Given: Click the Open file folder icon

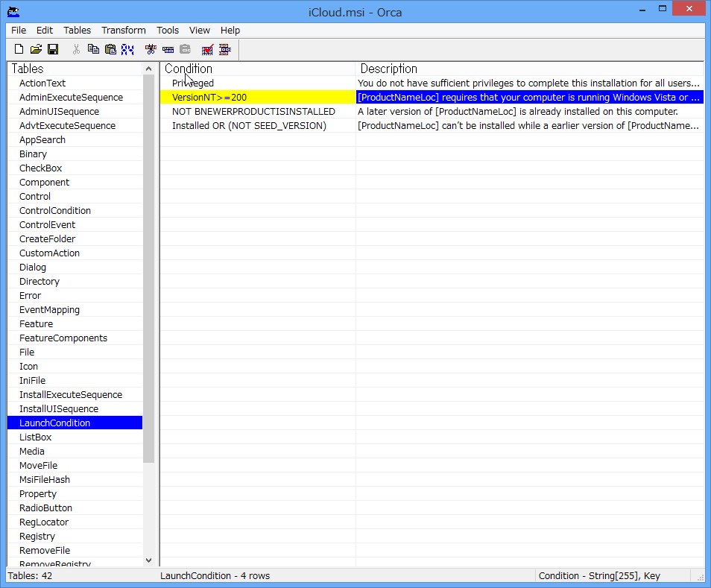Looking at the screenshot, I should 36,49.
